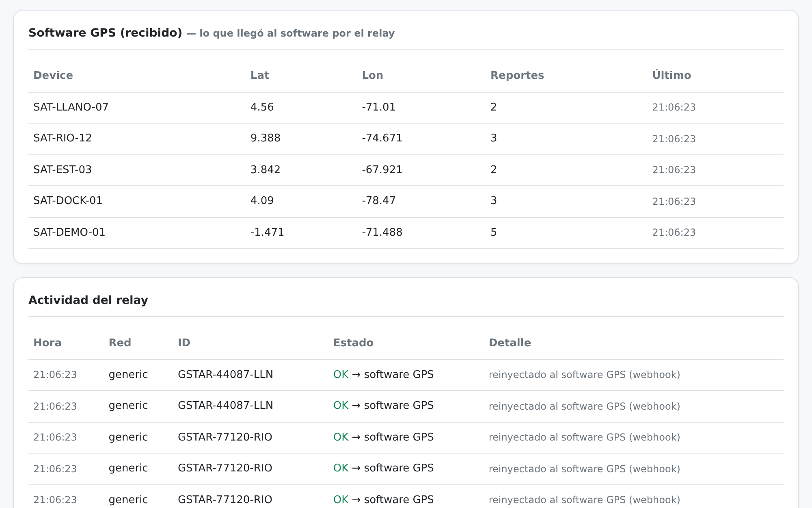Click the Lat column header

tap(260, 75)
